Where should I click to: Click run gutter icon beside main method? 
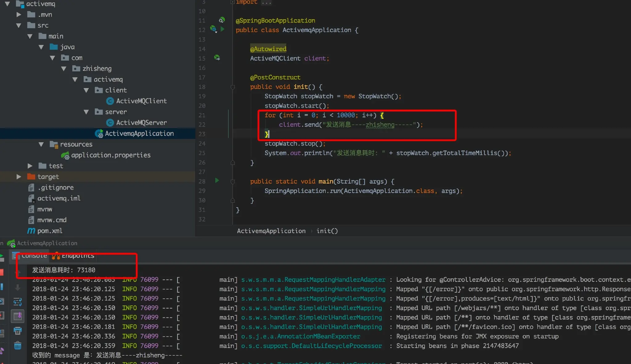click(217, 181)
